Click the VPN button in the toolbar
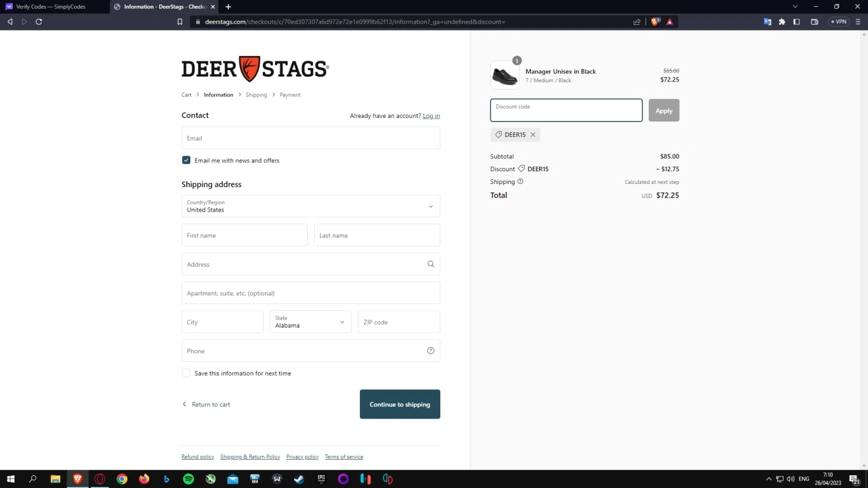 click(x=839, y=22)
